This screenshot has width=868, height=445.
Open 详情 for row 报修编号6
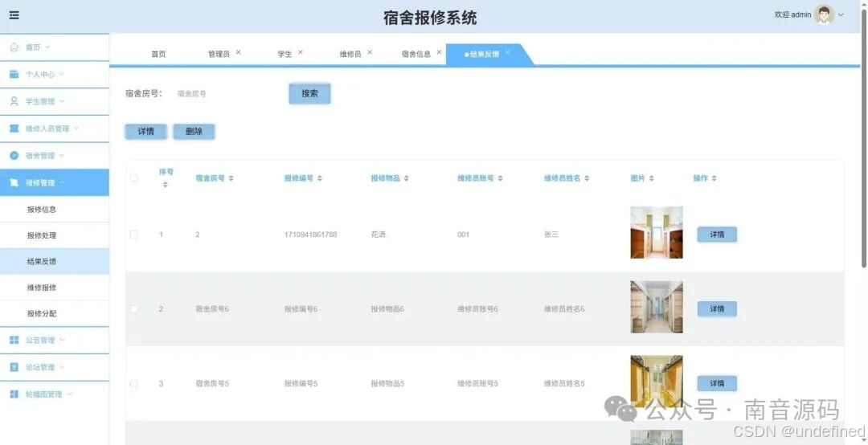click(717, 308)
